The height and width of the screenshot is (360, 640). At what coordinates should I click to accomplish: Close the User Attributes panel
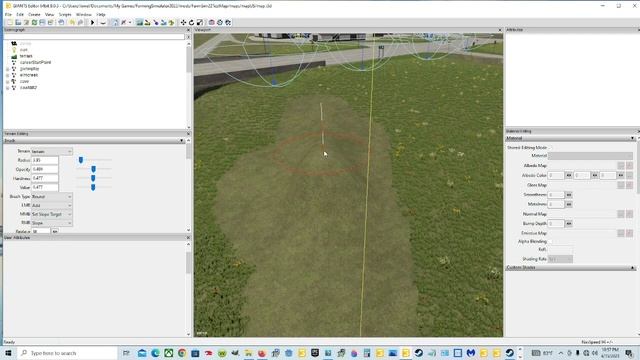point(188,238)
